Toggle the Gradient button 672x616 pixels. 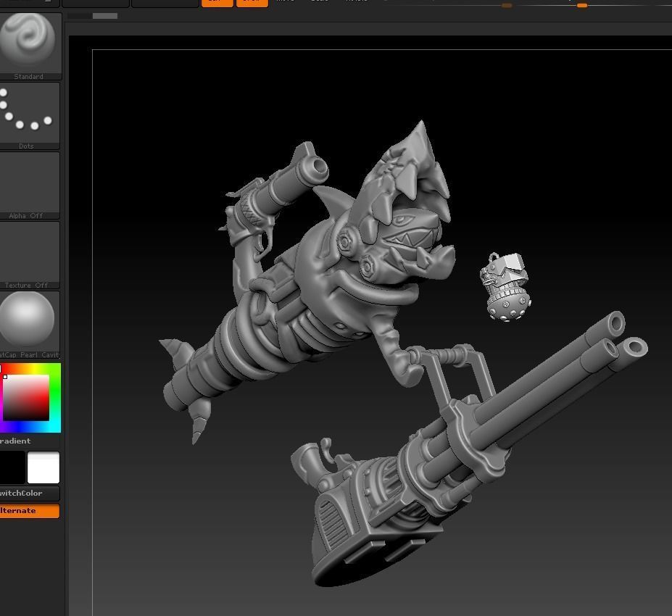click(15, 441)
